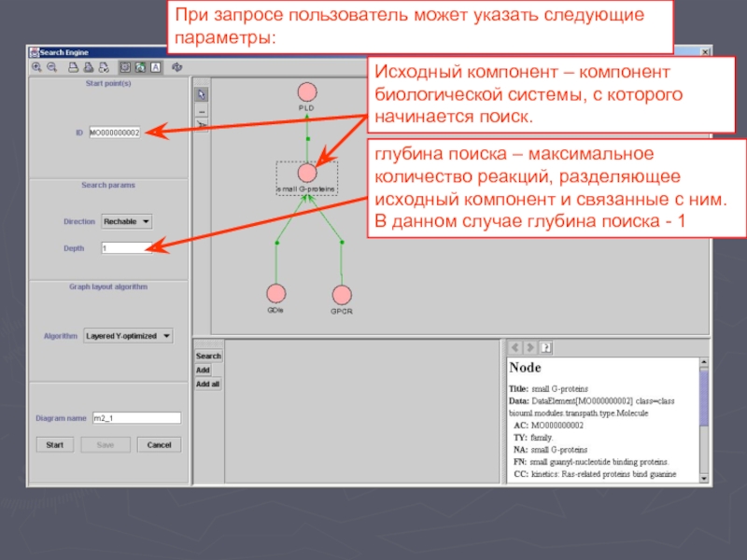Screen dimensions: 747x560
Task: Click the second printer icon in toolbar
Action: pos(88,67)
